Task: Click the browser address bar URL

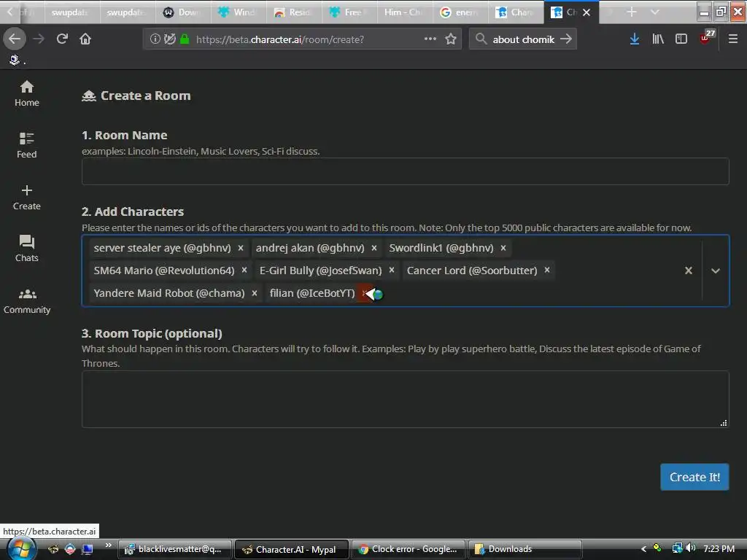Action: pos(280,39)
